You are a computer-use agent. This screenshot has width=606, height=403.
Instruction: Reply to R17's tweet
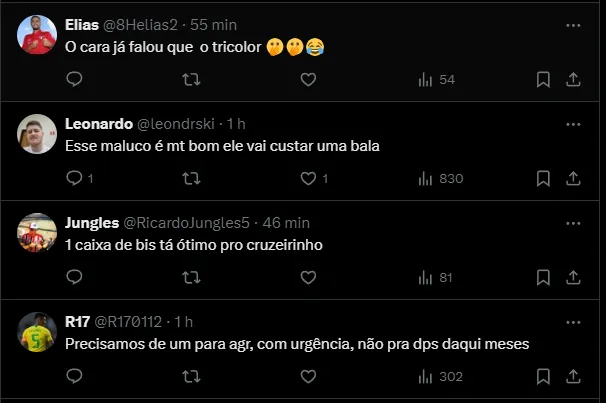point(73,376)
